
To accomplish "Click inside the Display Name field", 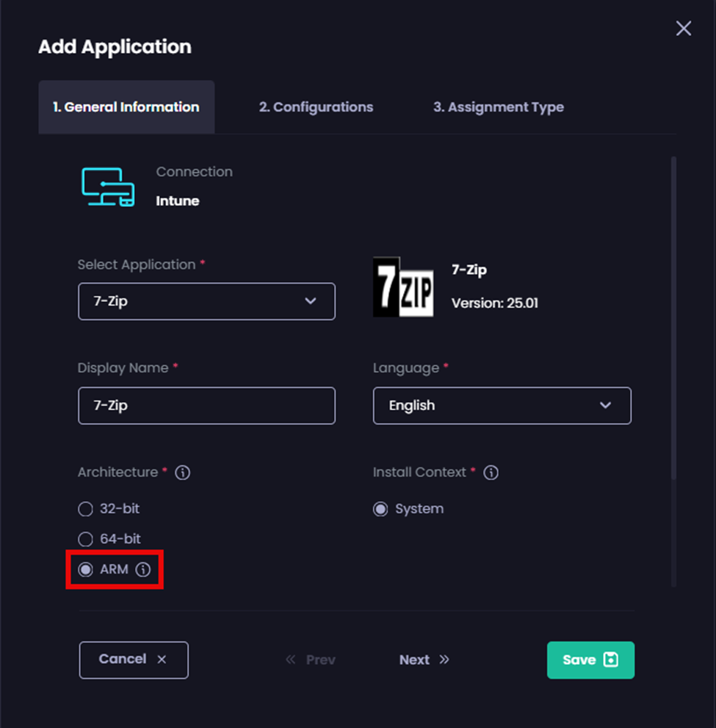I will [x=206, y=406].
